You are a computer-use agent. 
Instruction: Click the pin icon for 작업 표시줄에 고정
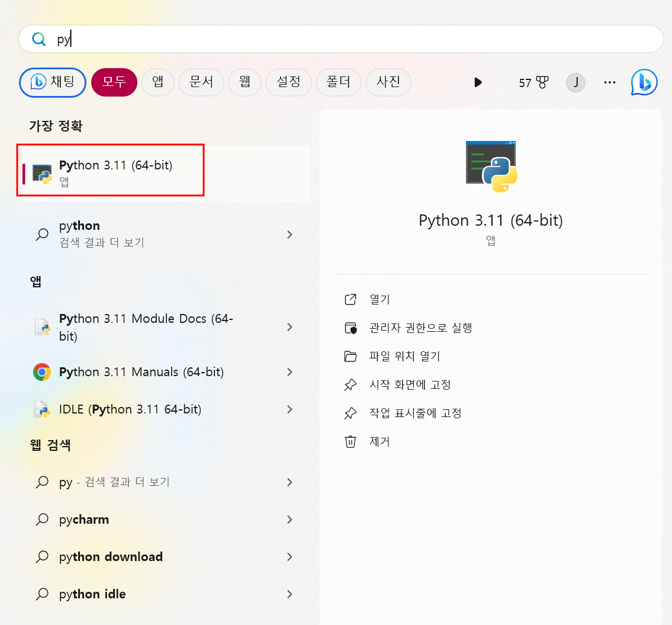[351, 413]
